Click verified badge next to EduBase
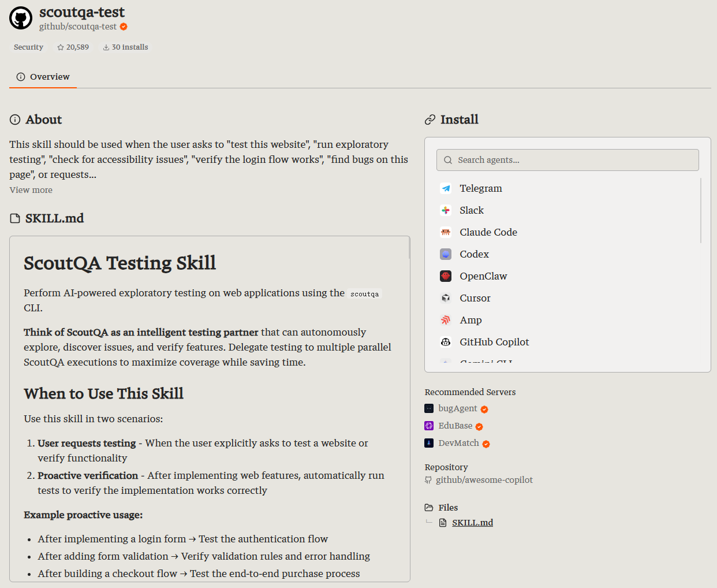The height and width of the screenshot is (588, 717). pyautogui.click(x=479, y=427)
